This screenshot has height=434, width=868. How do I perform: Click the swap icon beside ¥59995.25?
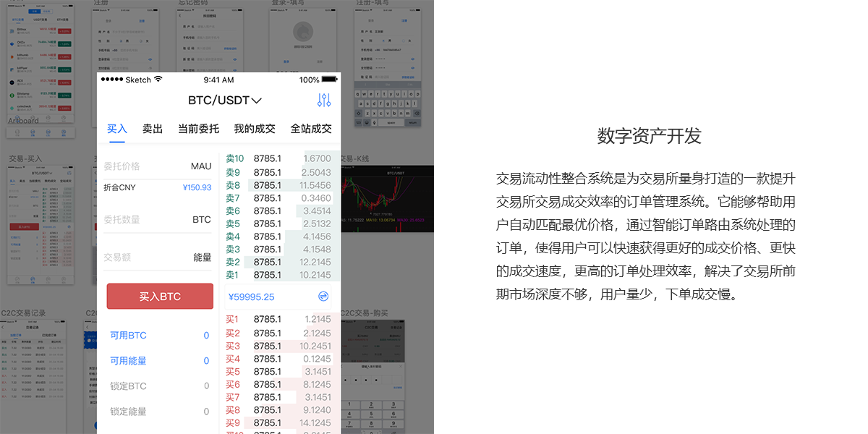point(323,297)
